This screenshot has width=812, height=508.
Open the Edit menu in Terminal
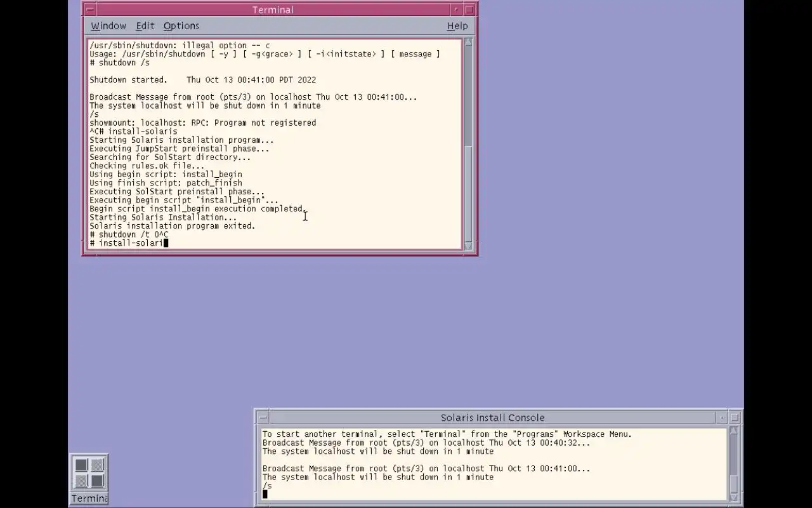pyautogui.click(x=145, y=26)
